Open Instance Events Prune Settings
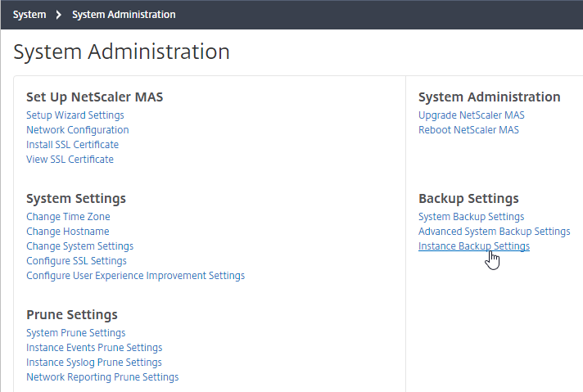 94,348
